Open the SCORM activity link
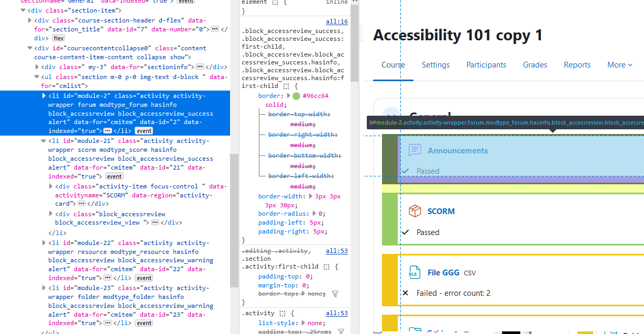 tap(441, 211)
